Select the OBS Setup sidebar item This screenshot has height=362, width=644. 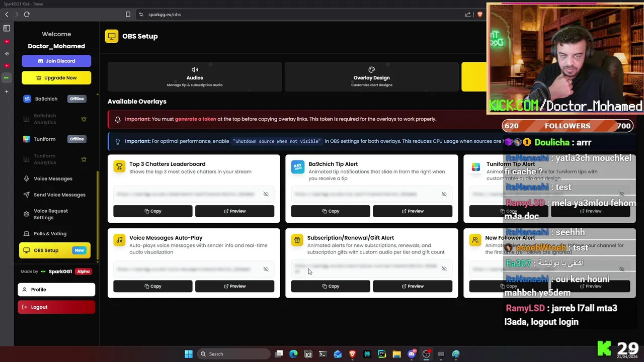tap(55, 250)
